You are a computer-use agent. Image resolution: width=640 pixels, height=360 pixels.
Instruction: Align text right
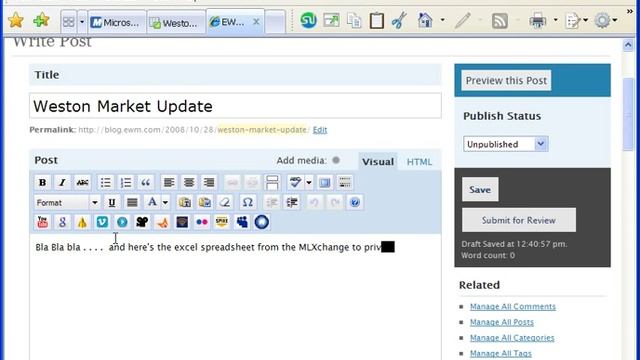(x=209, y=182)
